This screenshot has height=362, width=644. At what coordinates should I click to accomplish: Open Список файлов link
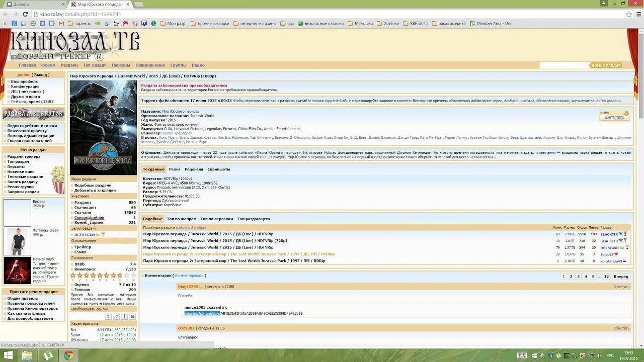89,218
